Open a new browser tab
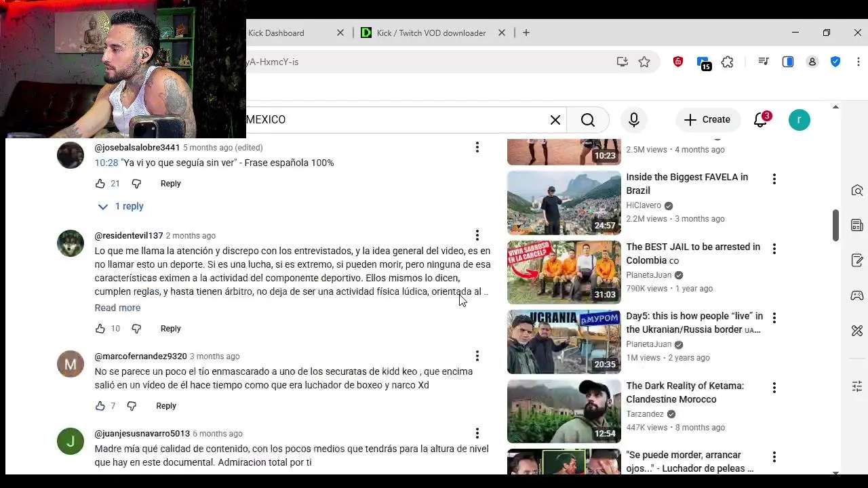 [x=526, y=33]
